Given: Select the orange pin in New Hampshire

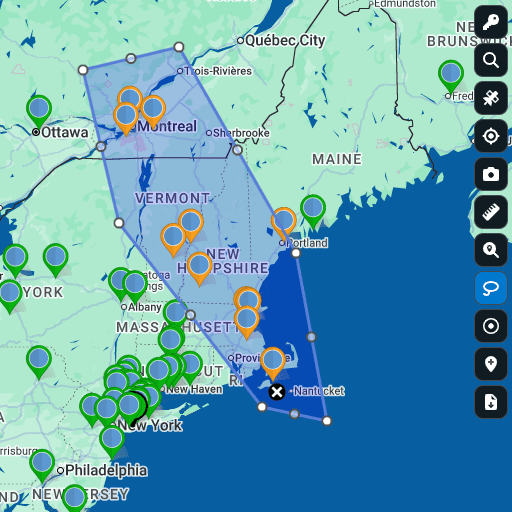Looking at the screenshot, I should 199,267.
